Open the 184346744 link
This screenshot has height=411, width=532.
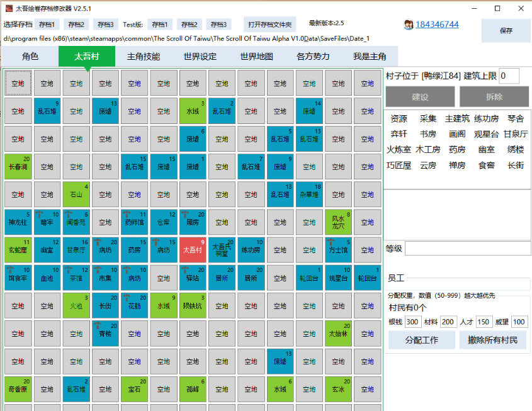(x=437, y=25)
